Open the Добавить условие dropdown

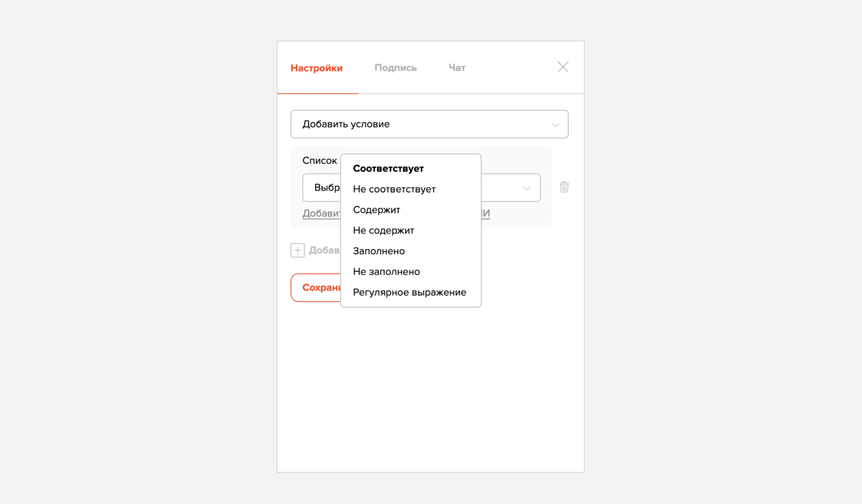pyautogui.click(x=429, y=124)
